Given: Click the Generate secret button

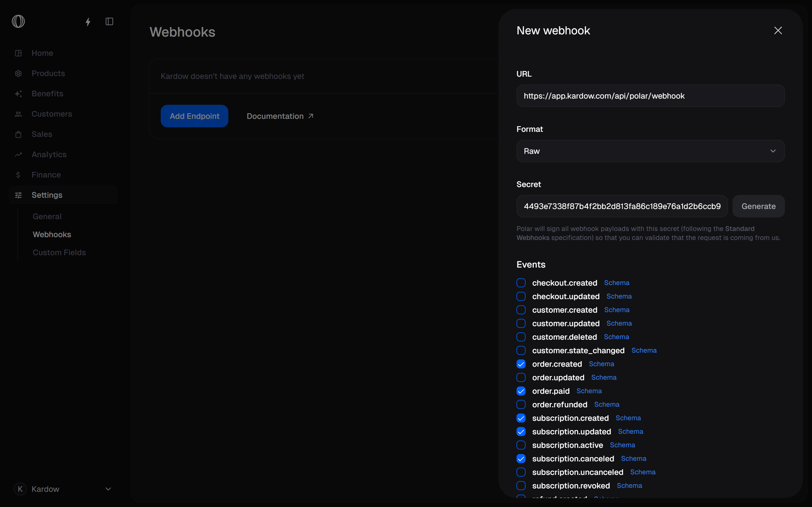Looking at the screenshot, I should pyautogui.click(x=758, y=206).
